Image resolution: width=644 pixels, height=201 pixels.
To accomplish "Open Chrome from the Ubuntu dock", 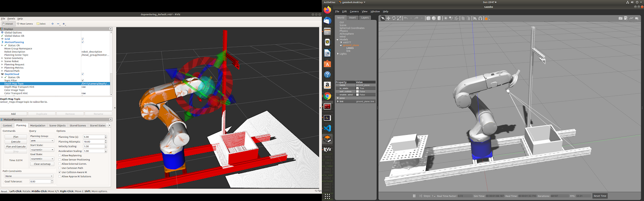I will pos(327,96).
